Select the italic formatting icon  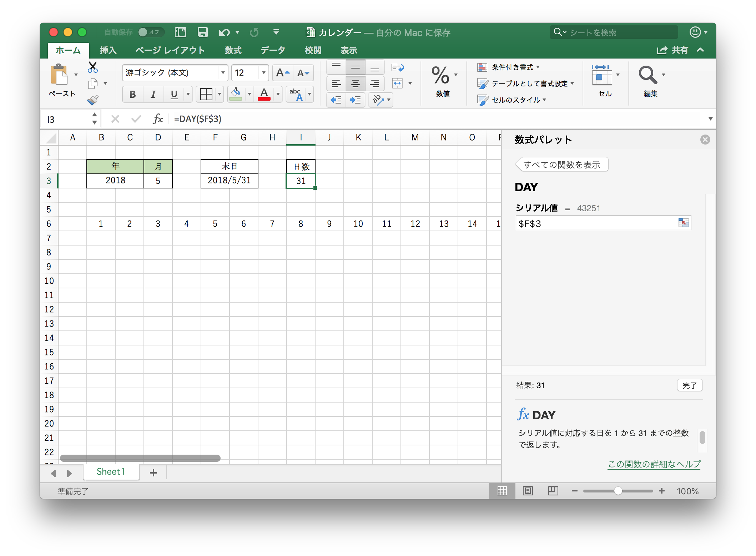[153, 94]
